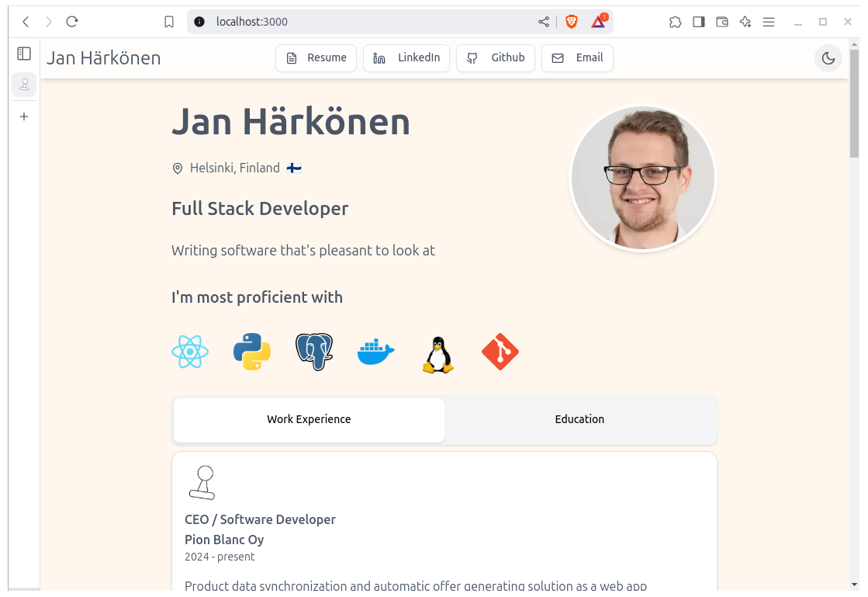This screenshot has width=868, height=597.
Task: Open Leo AI sparkle icon
Action: [745, 22]
